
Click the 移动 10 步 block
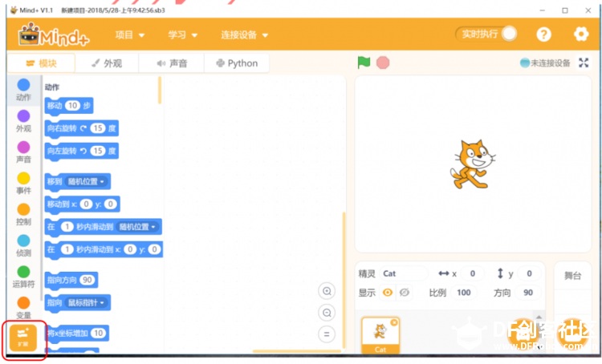tap(69, 106)
